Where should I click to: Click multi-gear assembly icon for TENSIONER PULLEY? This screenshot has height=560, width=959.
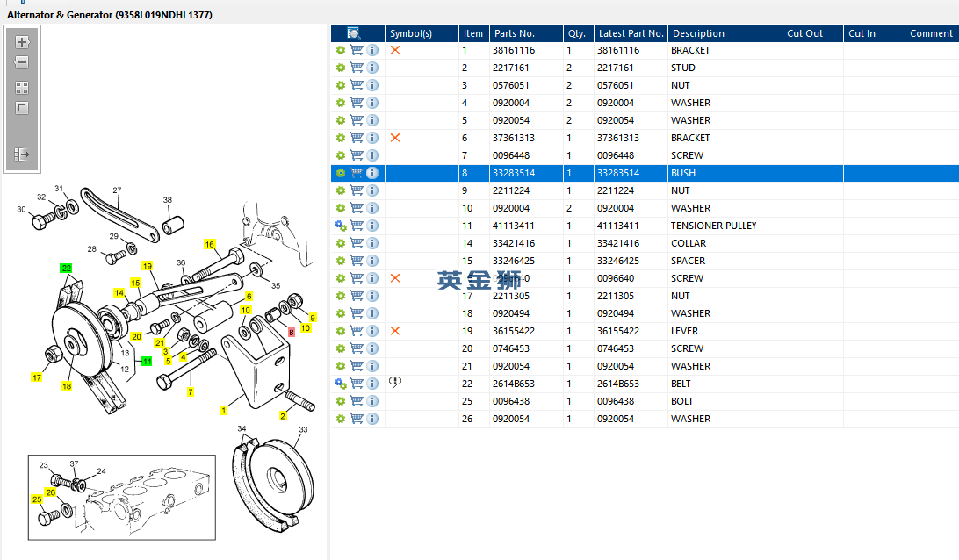click(341, 226)
